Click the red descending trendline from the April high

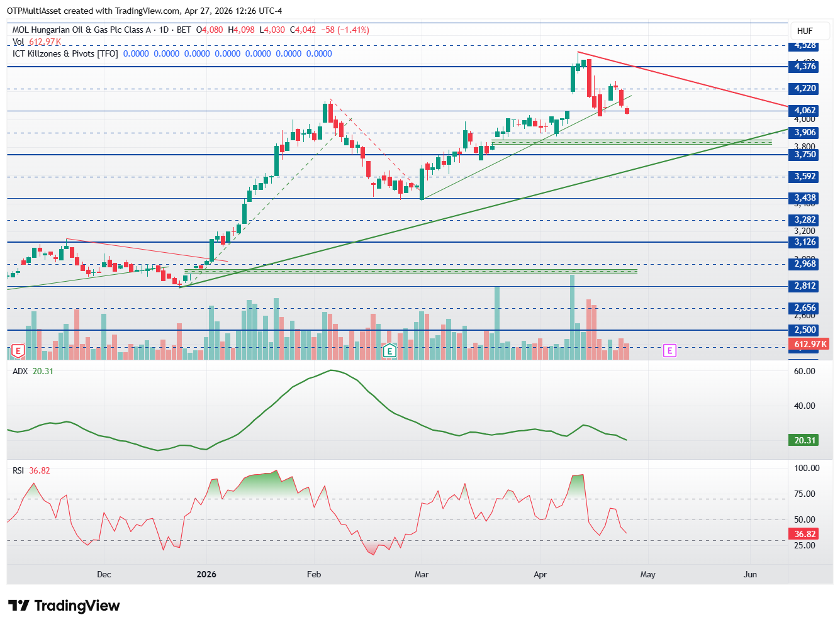click(x=683, y=79)
